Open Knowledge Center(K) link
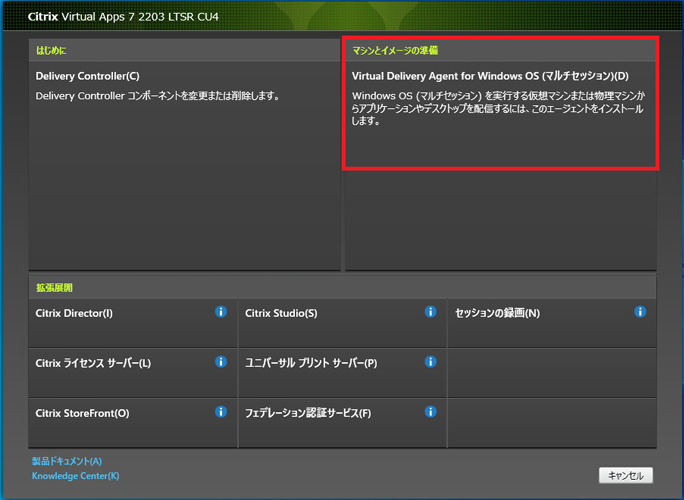This screenshot has width=684, height=500. (75, 476)
